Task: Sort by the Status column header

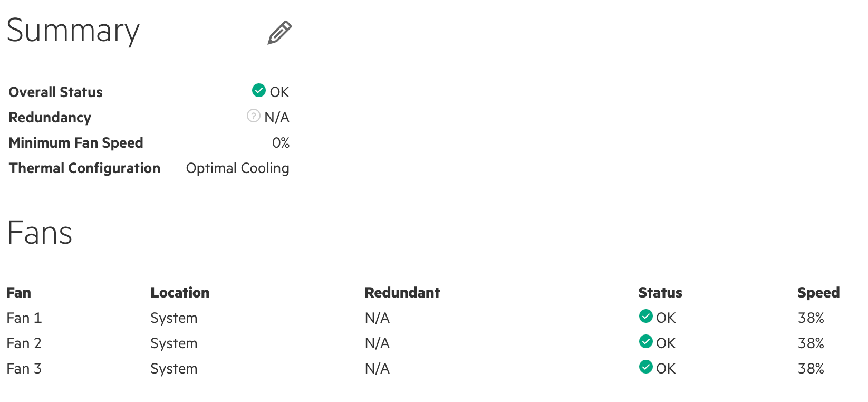Action: pos(660,293)
